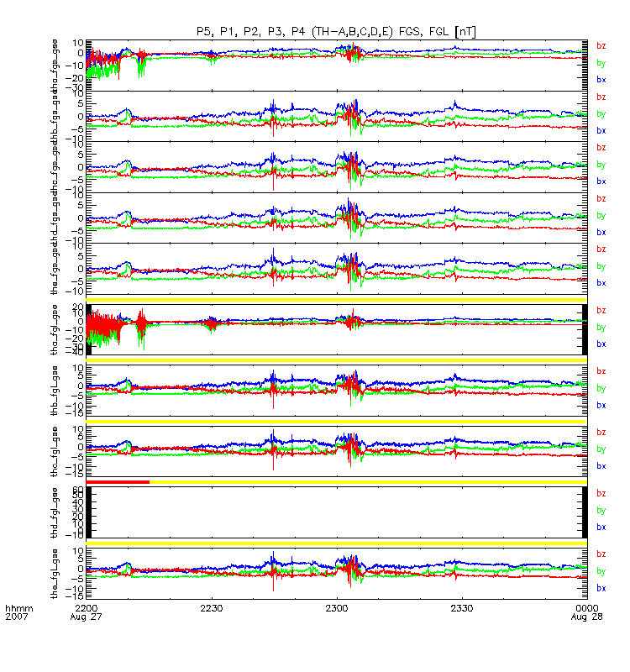630x672 pixels.
Task: Click bx legend of thc_fgl panel
Action: tap(601, 466)
